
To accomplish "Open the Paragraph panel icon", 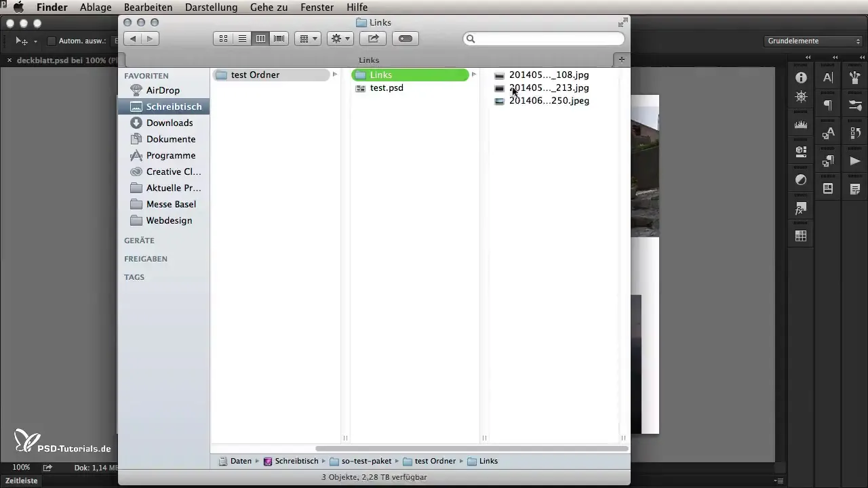I will coord(828,105).
